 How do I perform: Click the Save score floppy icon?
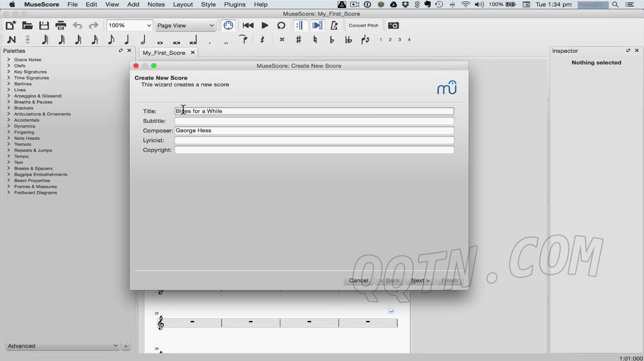tap(44, 26)
